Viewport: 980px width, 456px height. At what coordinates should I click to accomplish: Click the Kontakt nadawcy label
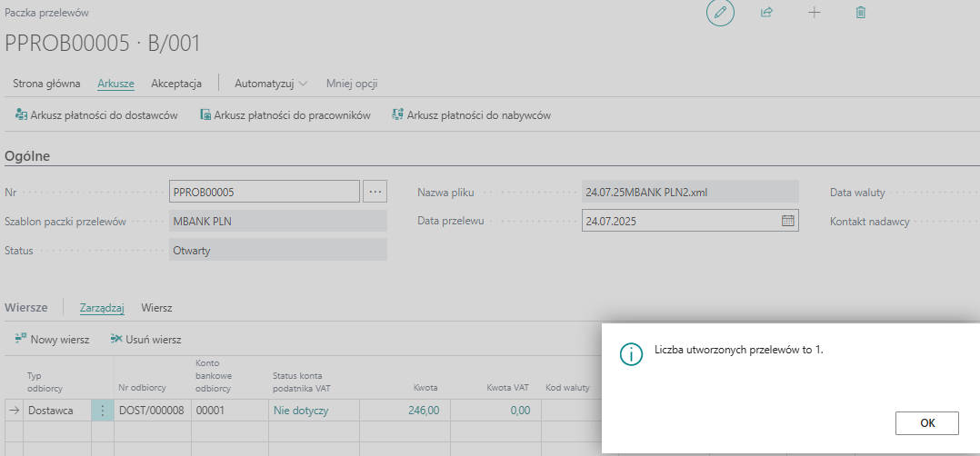869,221
